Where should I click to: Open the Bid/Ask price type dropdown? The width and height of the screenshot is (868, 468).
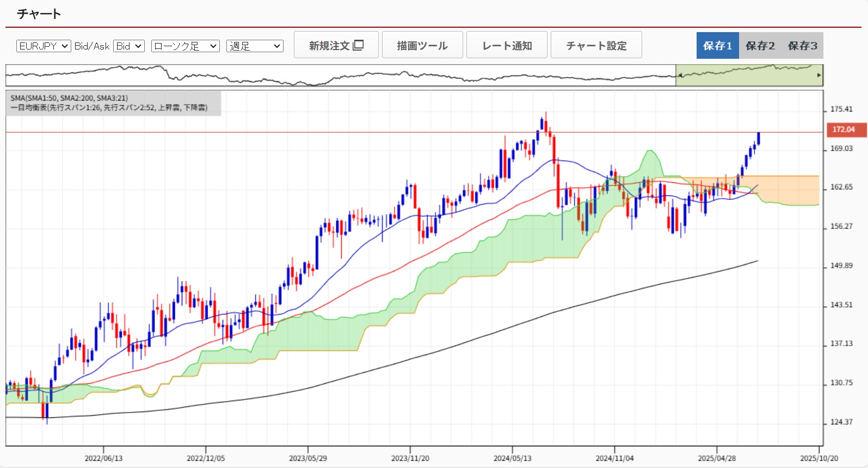click(129, 46)
